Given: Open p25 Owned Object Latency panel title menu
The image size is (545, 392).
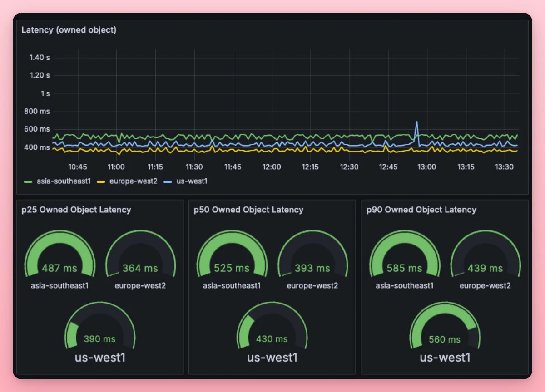Looking at the screenshot, I should (x=76, y=210).
